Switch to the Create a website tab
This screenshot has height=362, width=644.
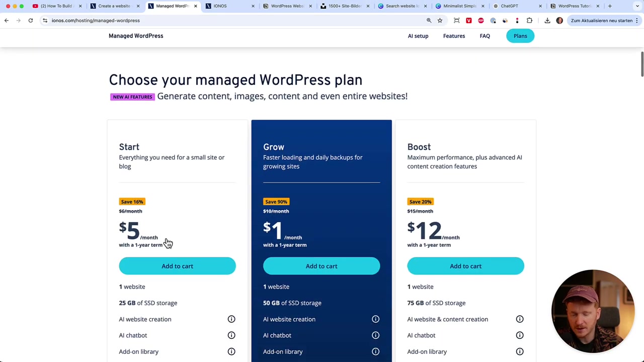coord(114,6)
